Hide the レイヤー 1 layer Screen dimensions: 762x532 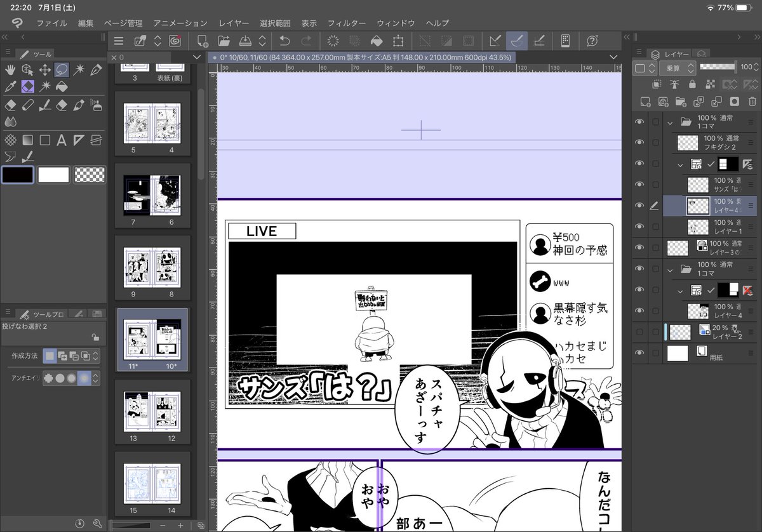click(639, 227)
